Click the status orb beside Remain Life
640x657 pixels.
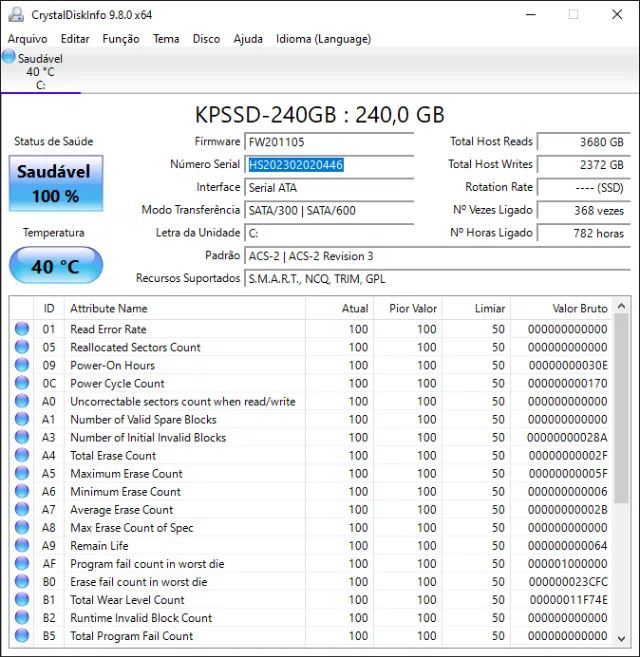(x=22, y=545)
